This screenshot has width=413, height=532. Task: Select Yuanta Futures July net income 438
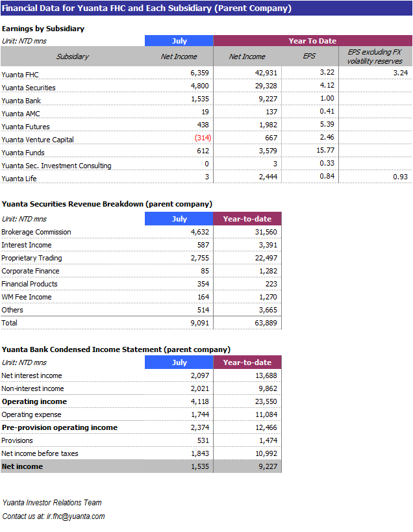tap(203, 125)
